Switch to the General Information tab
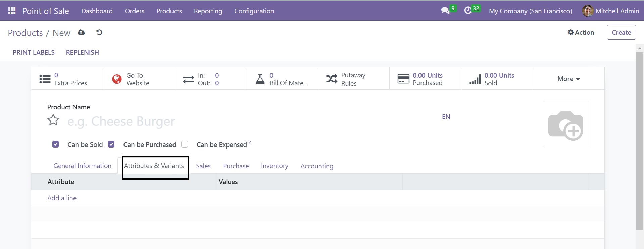Screen dimensions: 644x249 tap(83, 166)
